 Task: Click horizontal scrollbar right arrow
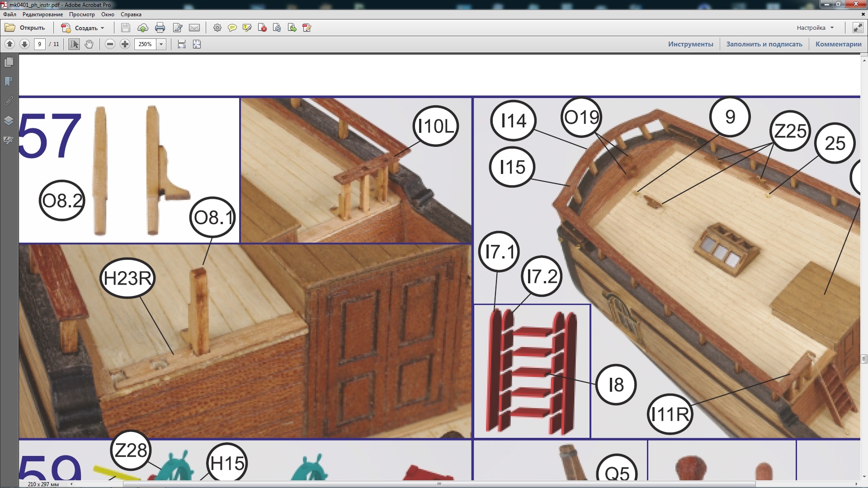tap(856, 484)
